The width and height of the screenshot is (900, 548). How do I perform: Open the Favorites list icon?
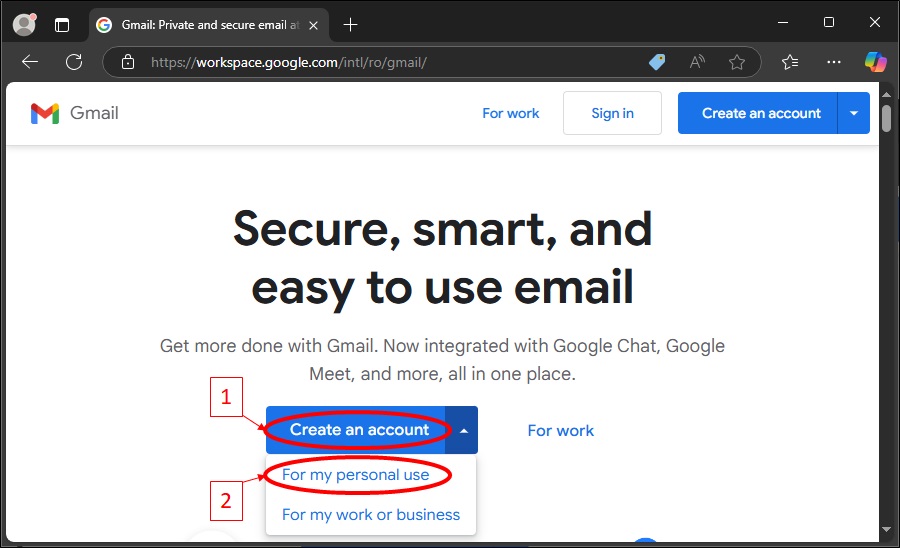[790, 62]
